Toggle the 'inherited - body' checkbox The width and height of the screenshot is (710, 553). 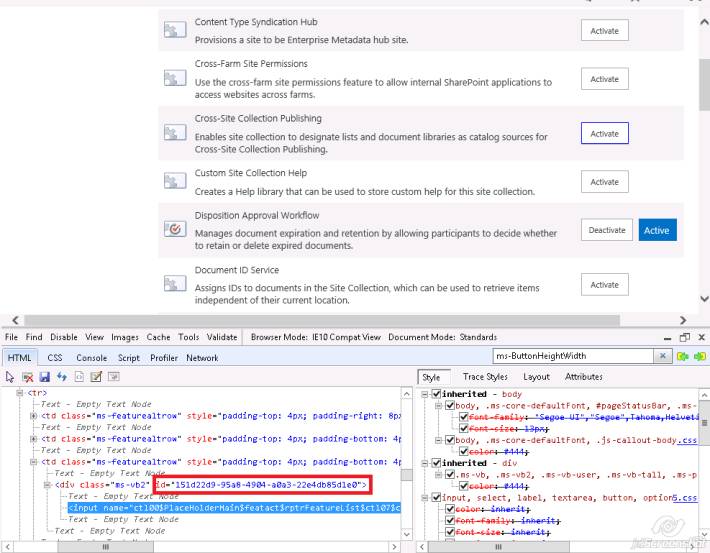[x=436, y=394]
